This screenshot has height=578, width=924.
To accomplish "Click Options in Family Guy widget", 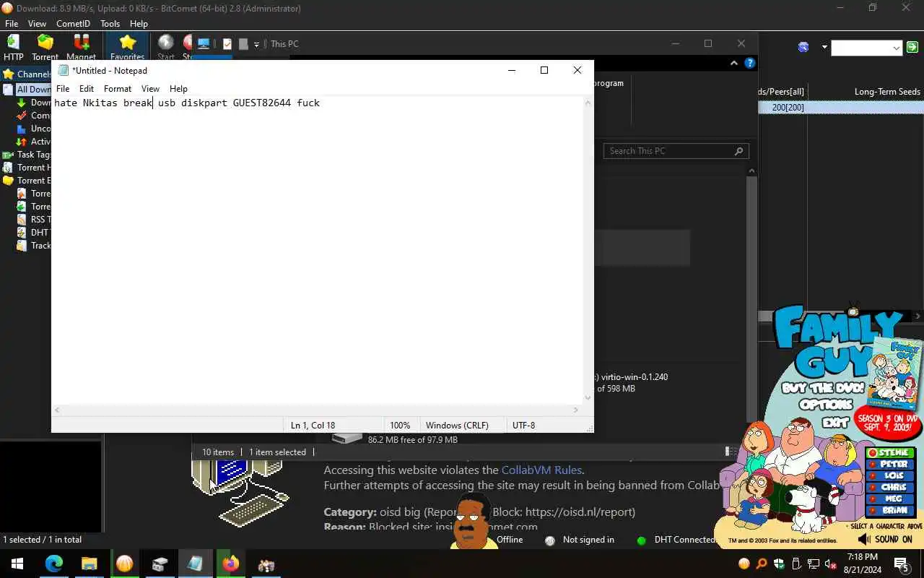I will coord(825,405).
